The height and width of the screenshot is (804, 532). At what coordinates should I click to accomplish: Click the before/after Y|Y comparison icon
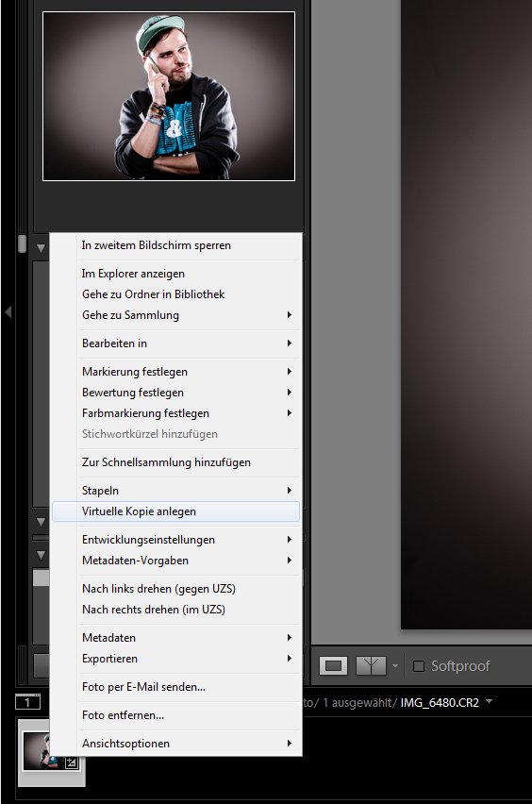(371, 665)
